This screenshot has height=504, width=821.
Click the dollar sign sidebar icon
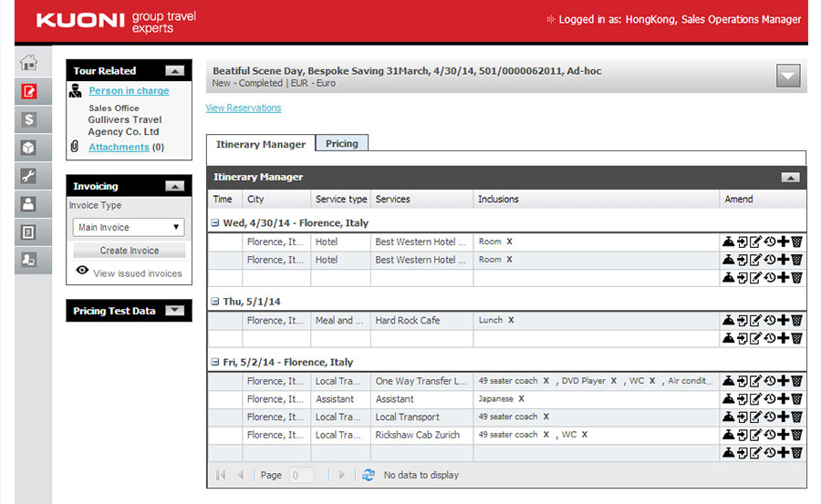pyautogui.click(x=29, y=119)
